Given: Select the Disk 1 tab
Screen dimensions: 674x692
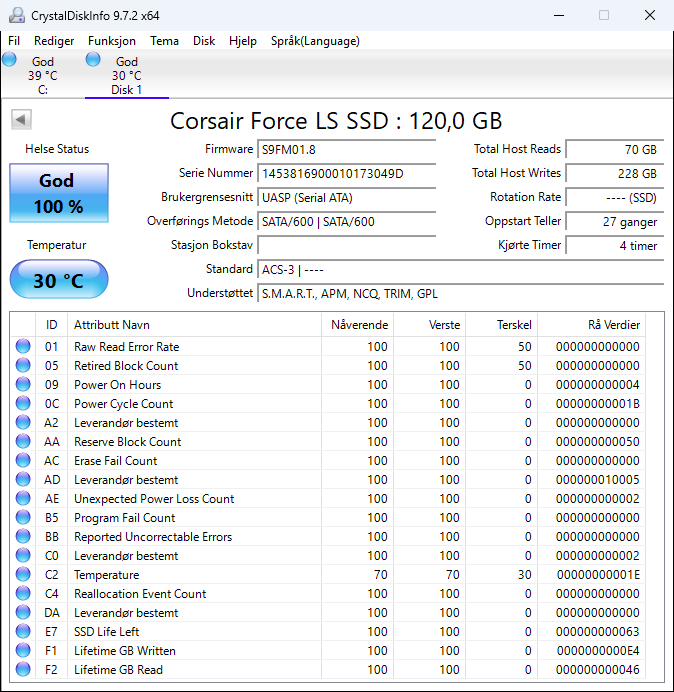Looking at the screenshot, I should (x=127, y=75).
